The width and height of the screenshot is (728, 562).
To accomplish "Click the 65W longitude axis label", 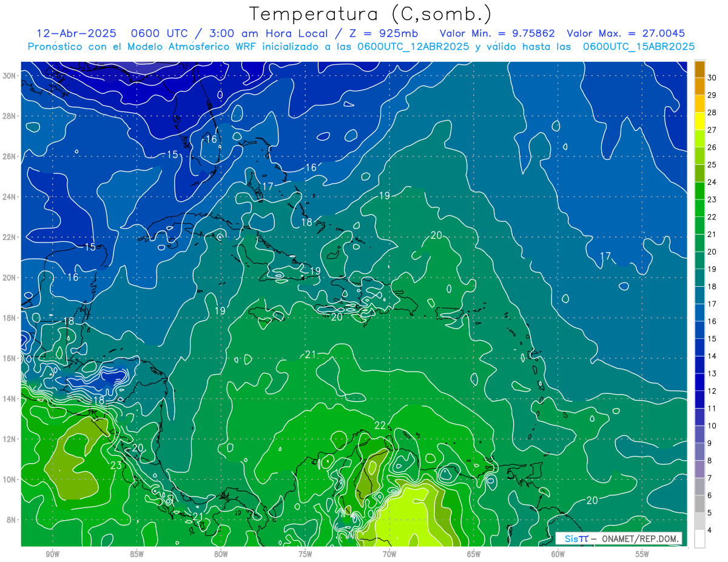I will point(474,554).
